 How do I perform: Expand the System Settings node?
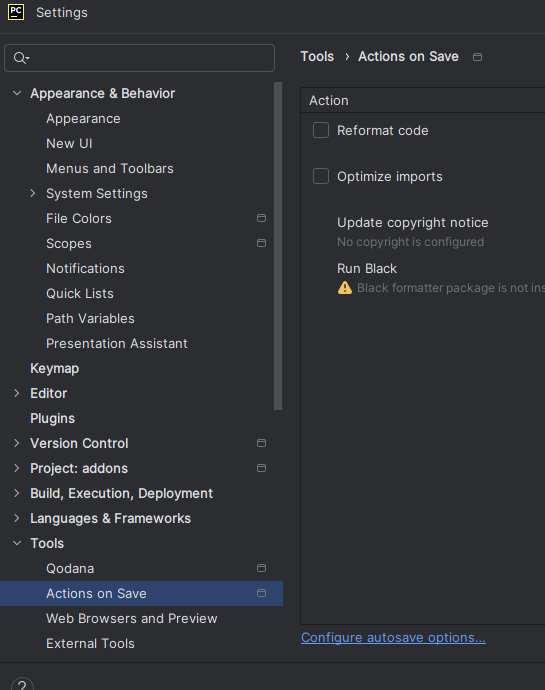33,193
